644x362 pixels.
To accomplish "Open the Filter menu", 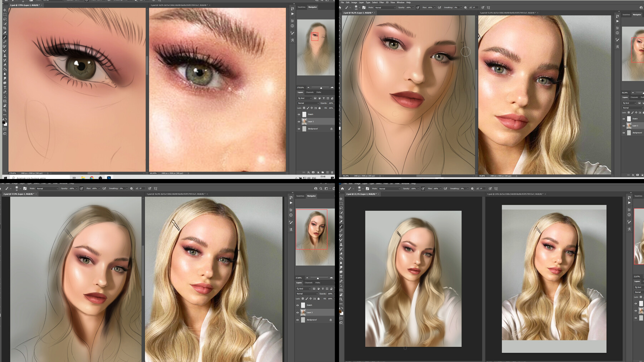I will pyautogui.click(x=382, y=3).
